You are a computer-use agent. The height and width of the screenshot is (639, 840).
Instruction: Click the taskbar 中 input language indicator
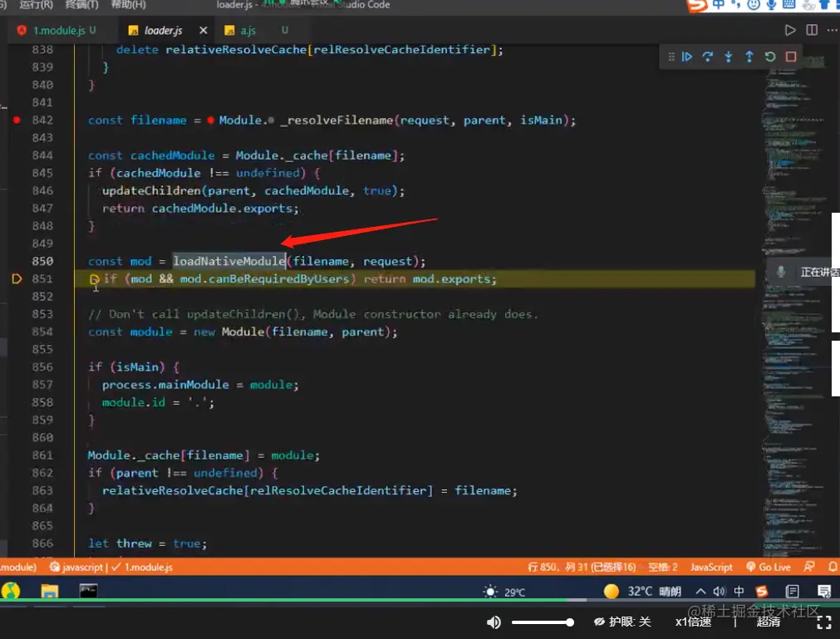(739, 592)
